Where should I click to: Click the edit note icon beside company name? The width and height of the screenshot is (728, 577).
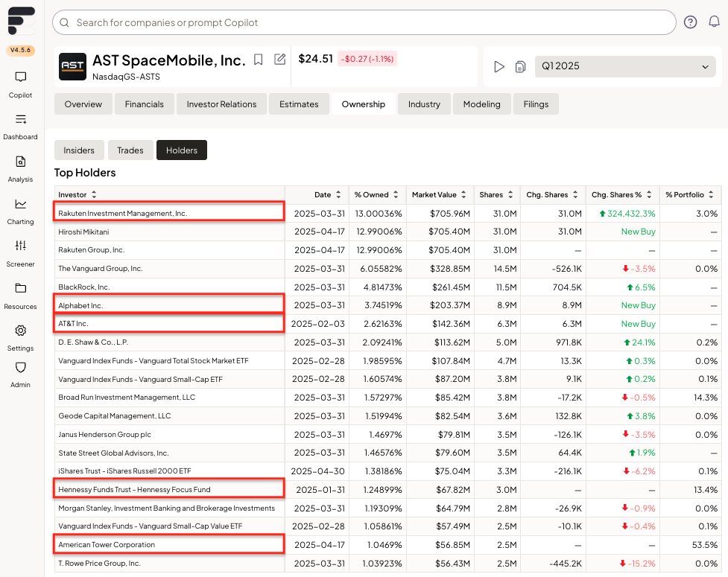279,59
